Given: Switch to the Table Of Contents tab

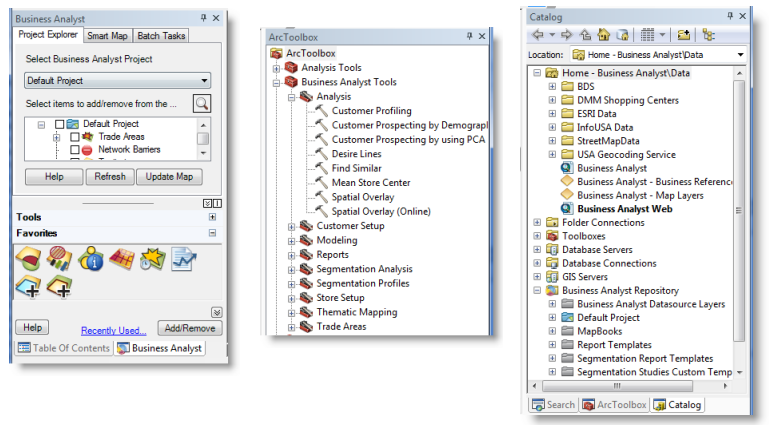Looking at the screenshot, I should (64, 348).
